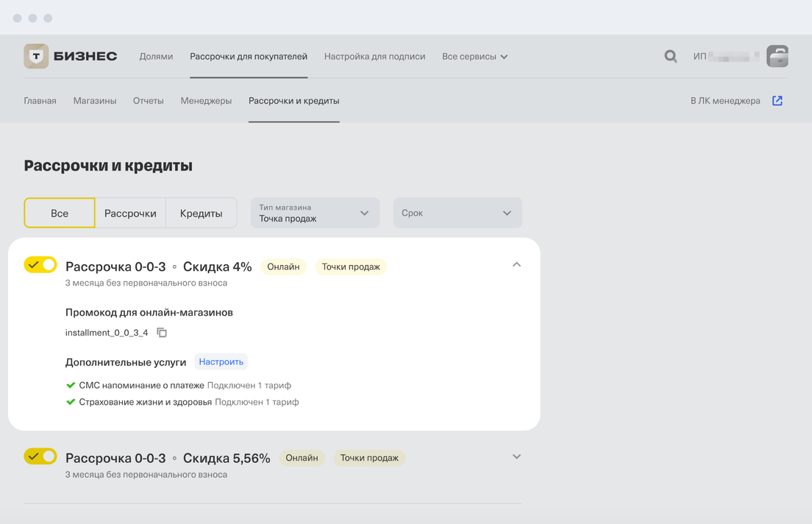Select the Рассрочки filter button
812x524 pixels.
pyautogui.click(x=130, y=213)
